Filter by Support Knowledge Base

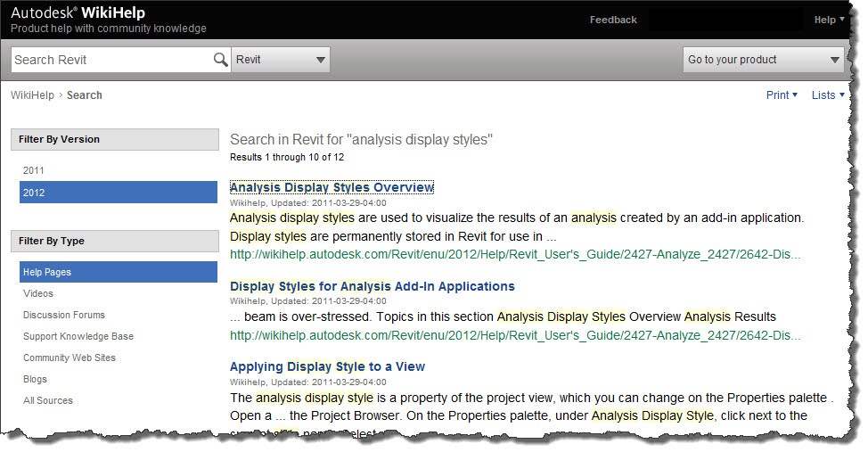78,336
